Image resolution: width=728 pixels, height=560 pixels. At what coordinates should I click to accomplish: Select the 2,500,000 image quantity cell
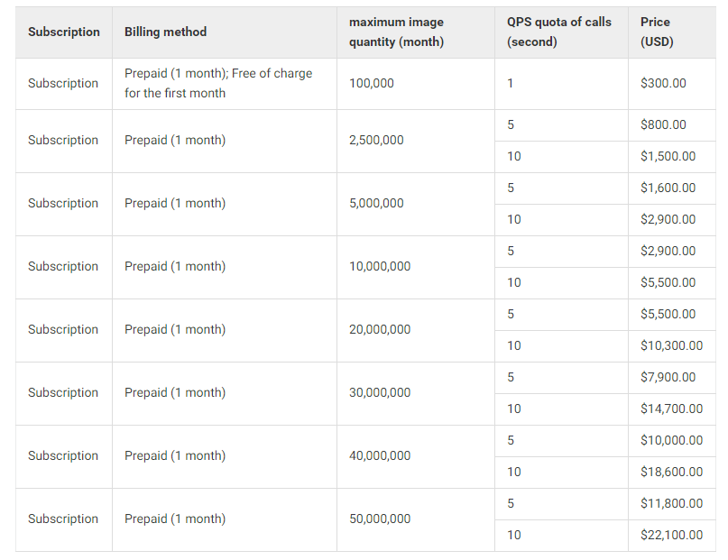tap(376, 140)
